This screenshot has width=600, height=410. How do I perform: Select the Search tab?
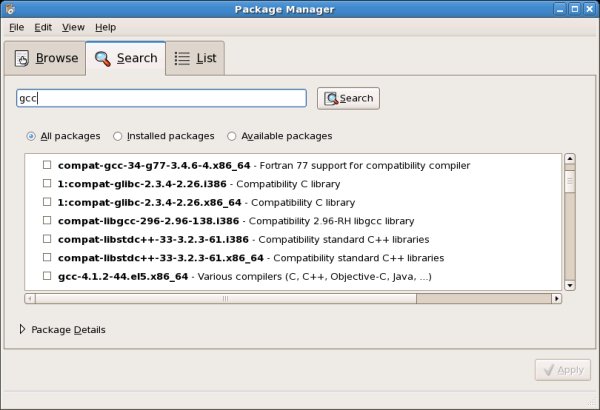126,59
